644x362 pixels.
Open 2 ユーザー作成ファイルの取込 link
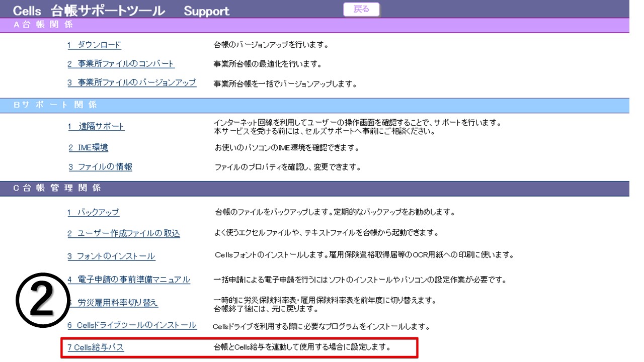[x=124, y=234]
